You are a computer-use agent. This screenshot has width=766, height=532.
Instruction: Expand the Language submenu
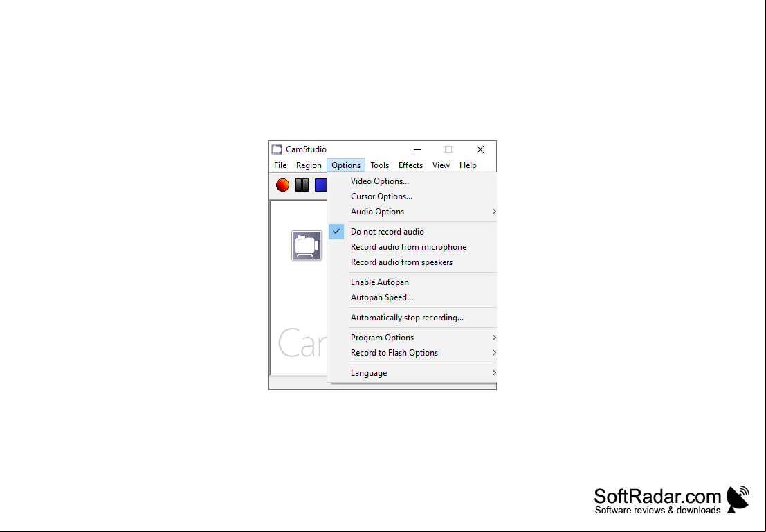coord(412,373)
